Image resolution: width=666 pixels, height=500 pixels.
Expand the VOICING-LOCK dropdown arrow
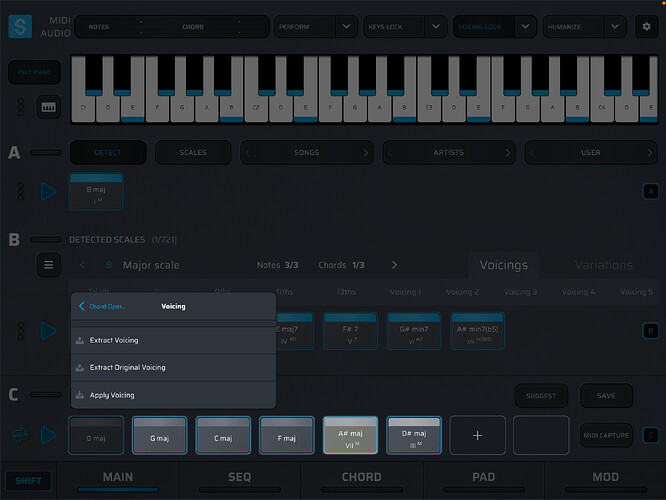click(525, 27)
